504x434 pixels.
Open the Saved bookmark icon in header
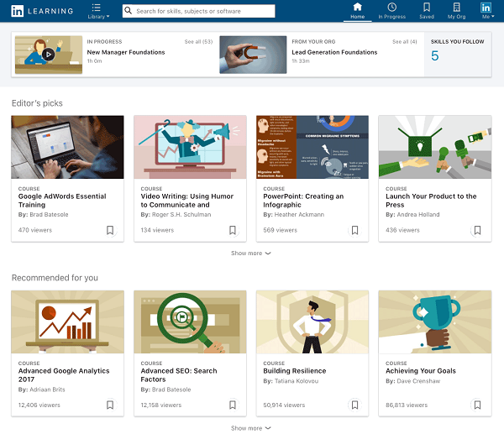point(427,8)
